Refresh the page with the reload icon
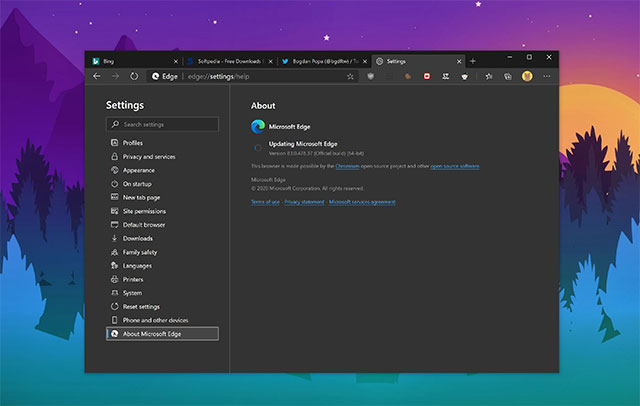The height and width of the screenshot is (406, 640). pos(134,76)
